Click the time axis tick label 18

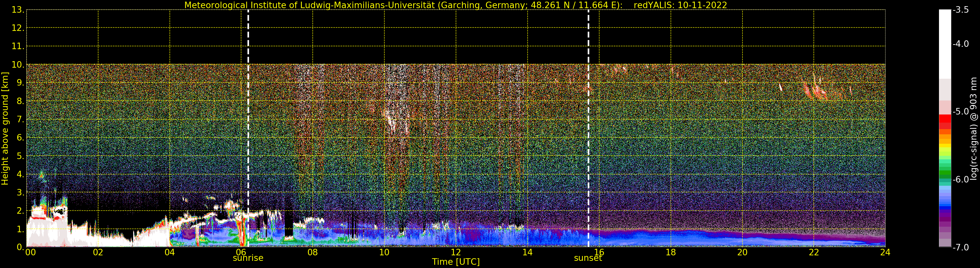coord(671,252)
